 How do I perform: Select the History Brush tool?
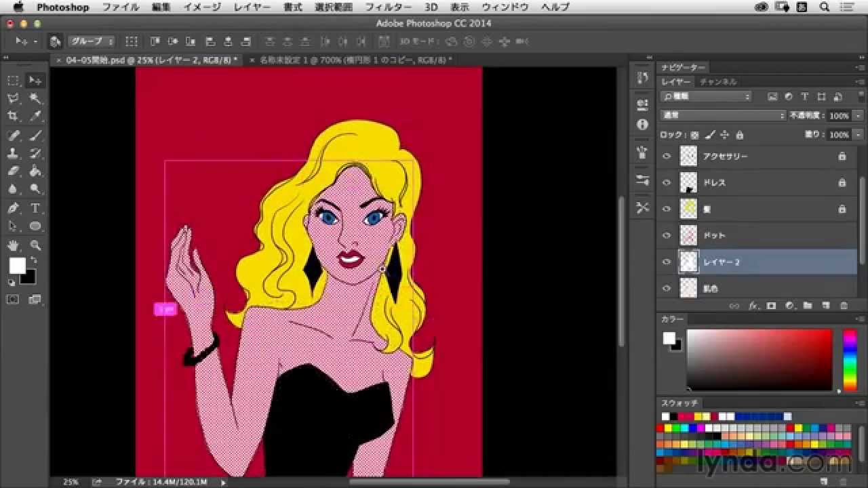coord(35,154)
